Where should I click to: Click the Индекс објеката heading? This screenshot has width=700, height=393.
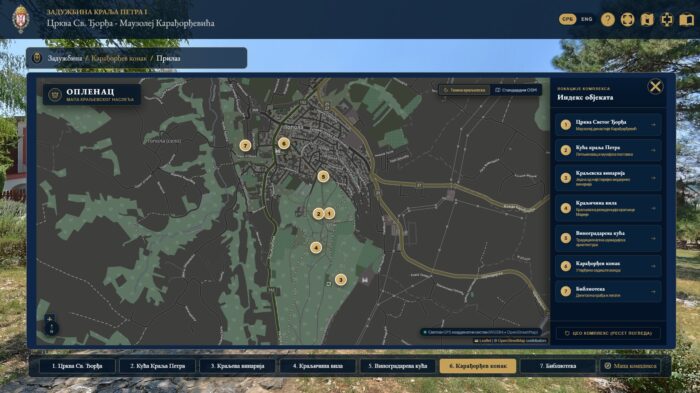pyautogui.click(x=585, y=97)
